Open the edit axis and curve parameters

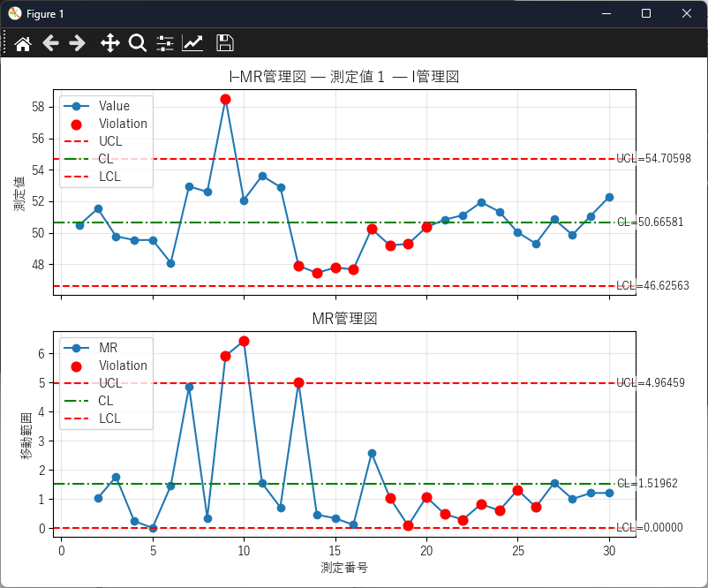tap(192, 43)
